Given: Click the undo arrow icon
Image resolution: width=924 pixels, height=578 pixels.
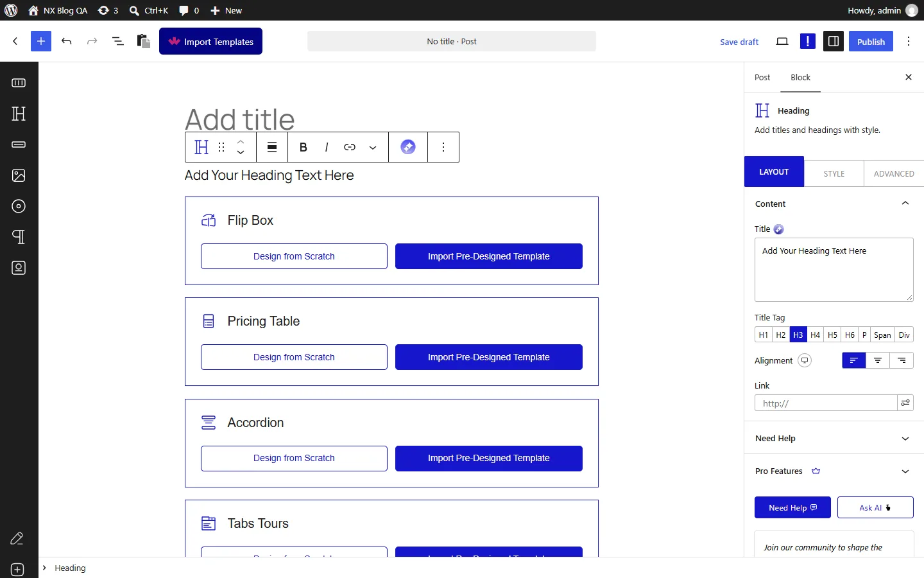Looking at the screenshot, I should pos(67,41).
